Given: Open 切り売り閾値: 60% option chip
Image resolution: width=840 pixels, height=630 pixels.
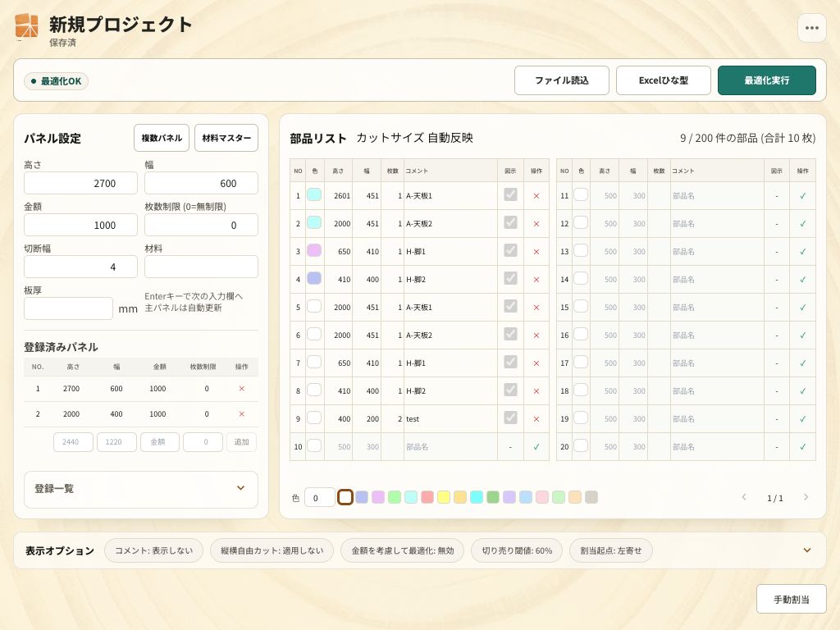Looking at the screenshot, I should point(517,550).
